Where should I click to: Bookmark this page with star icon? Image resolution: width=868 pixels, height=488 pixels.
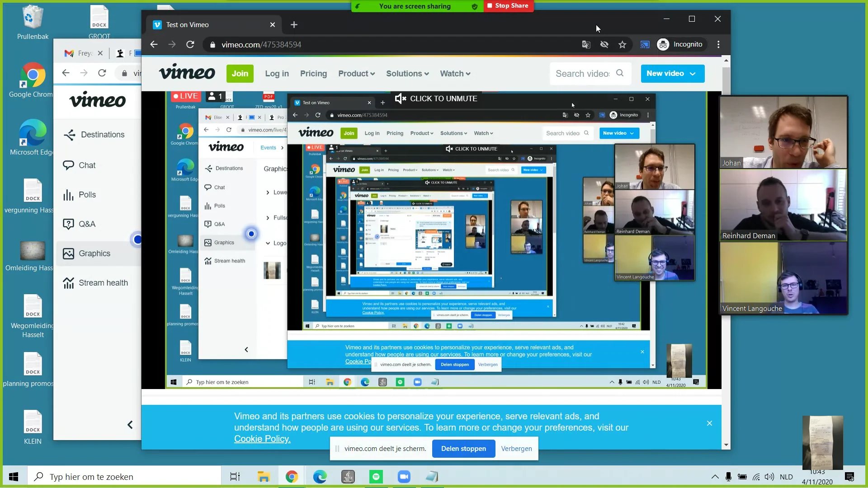coord(623,44)
